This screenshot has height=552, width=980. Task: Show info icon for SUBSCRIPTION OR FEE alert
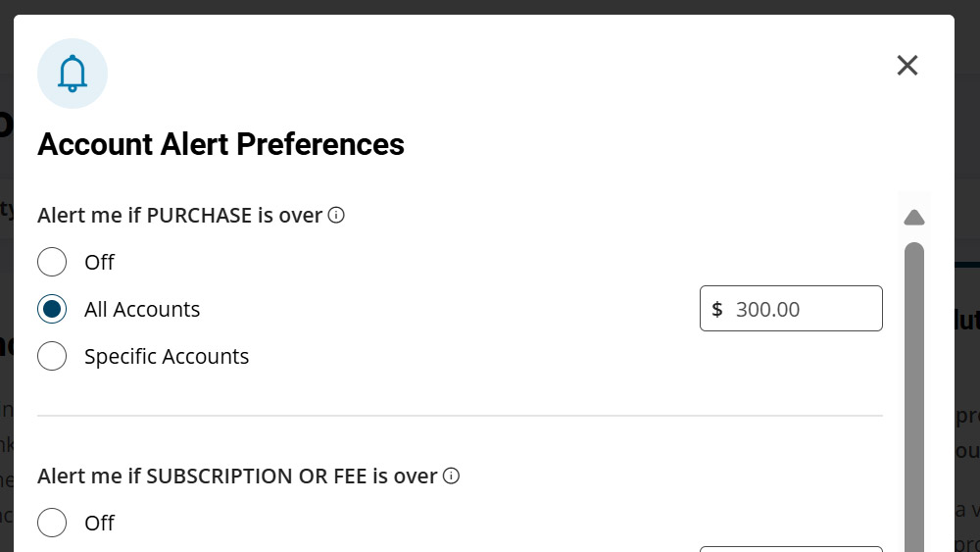pos(451,476)
